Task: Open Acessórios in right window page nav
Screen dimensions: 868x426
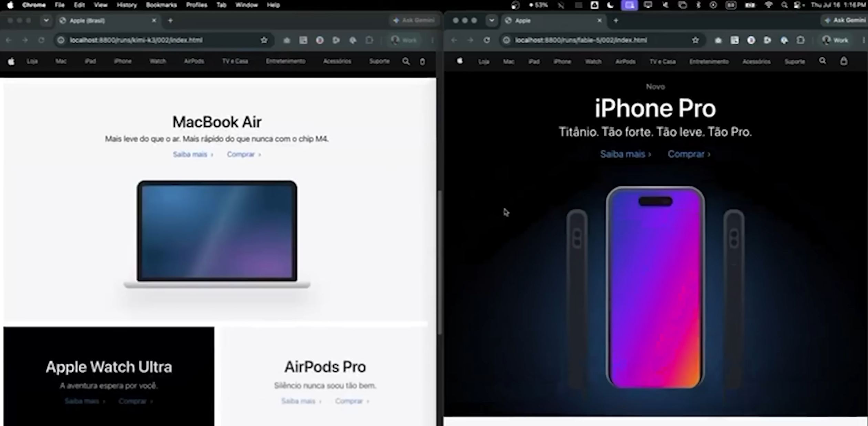Action: (756, 61)
